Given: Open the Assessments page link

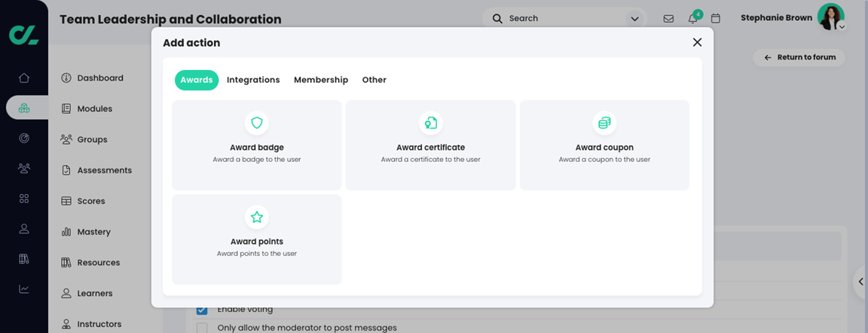Looking at the screenshot, I should (104, 170).
